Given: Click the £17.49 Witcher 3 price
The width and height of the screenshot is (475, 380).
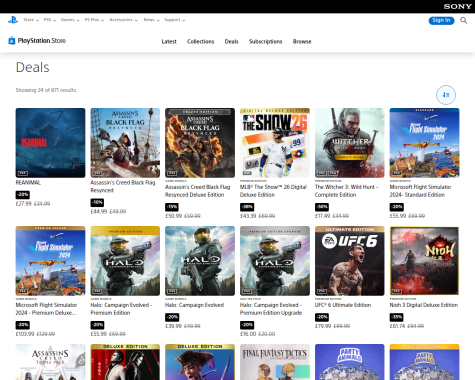Looking at the screenshot, I should coord(322,216).
